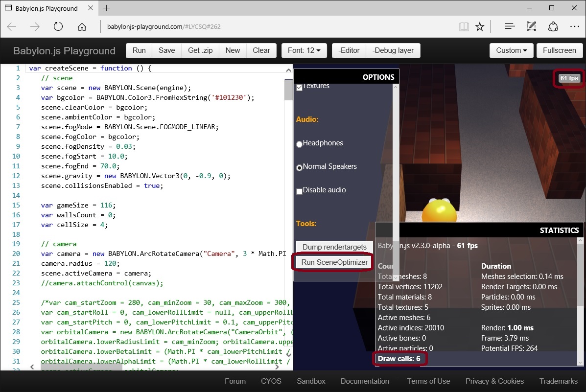Open the reading view book icon

(x=464, y=26)
